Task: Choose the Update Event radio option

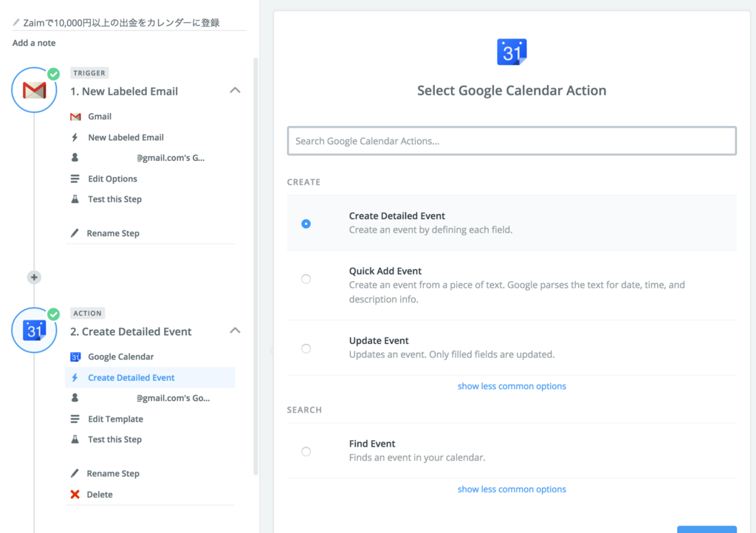Action: (306, 348)
